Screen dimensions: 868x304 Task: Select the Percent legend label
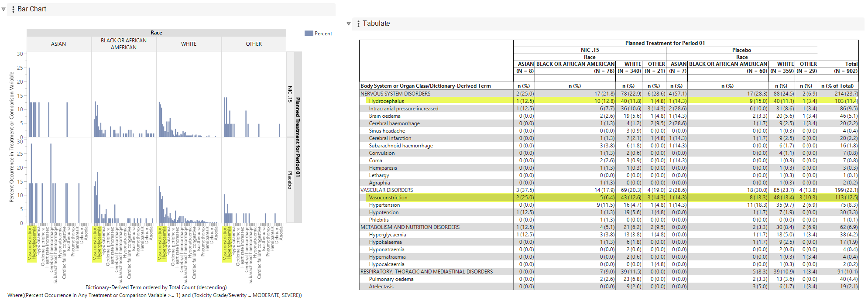tap(323, 34)
